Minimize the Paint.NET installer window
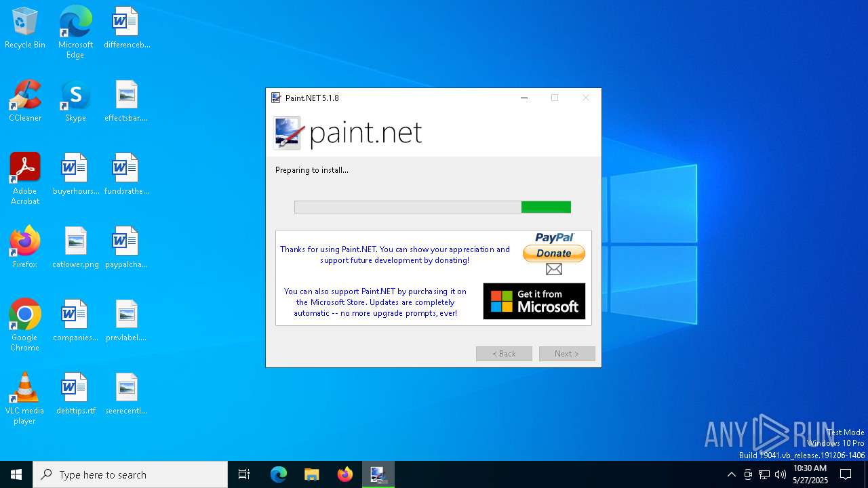 524,98
